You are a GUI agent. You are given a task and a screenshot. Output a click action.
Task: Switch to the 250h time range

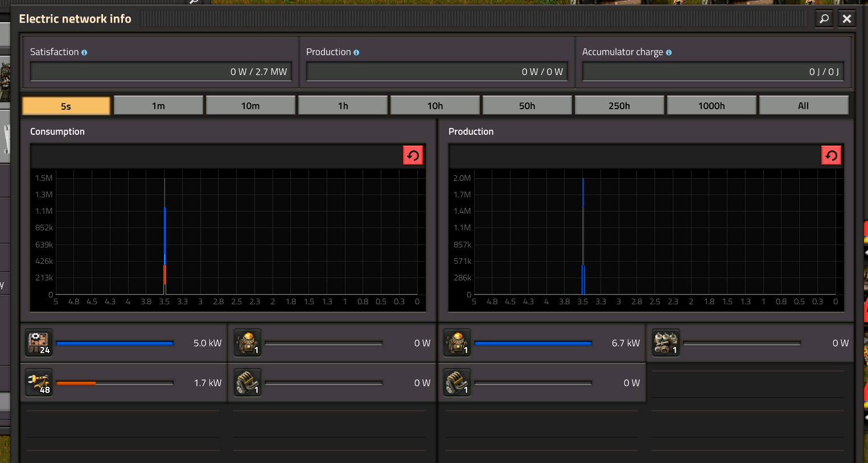tap(619, 106)
